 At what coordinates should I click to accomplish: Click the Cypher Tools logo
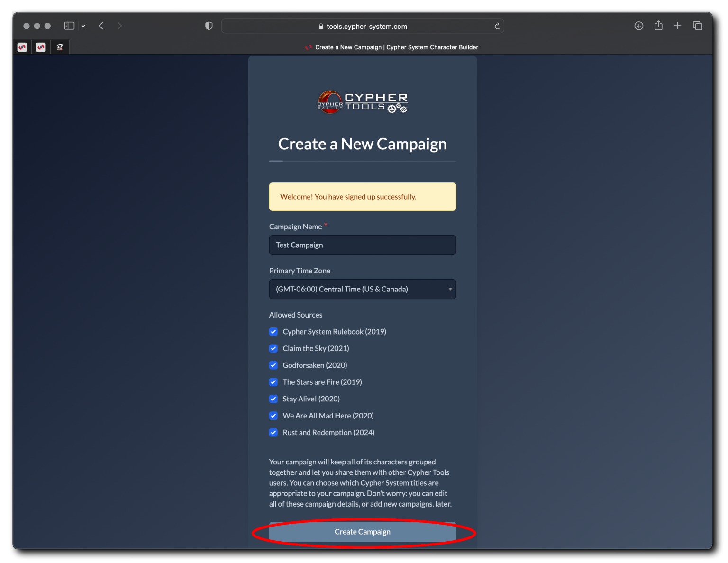pos(362,102)
